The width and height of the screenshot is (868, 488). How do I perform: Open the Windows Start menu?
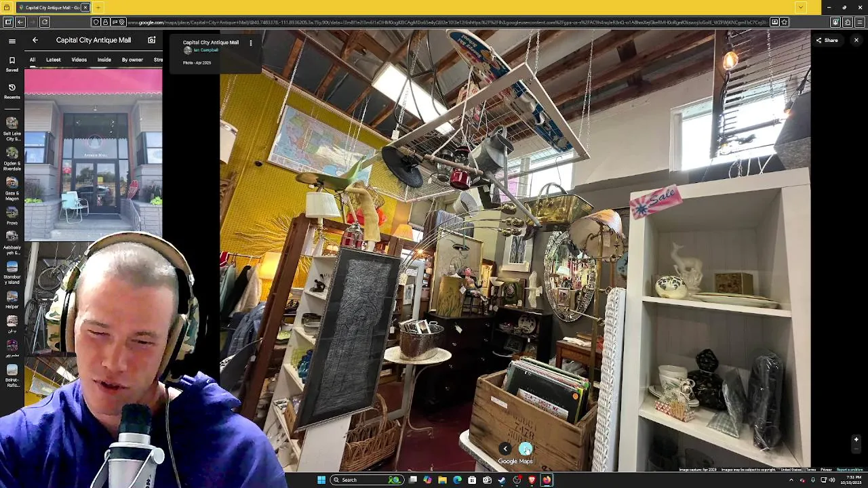tap(321, 480)
